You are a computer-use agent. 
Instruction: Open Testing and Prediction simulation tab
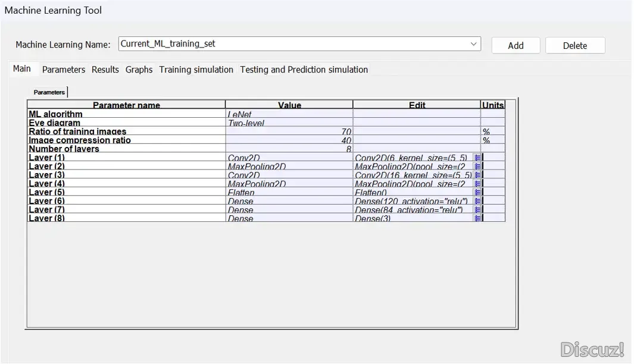[x=304, y=70]
